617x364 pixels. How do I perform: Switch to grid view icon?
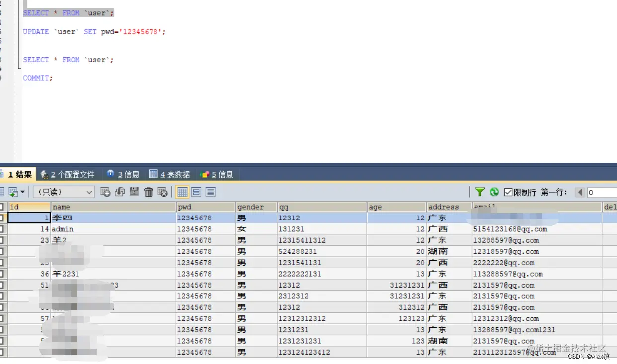point(182,192)
